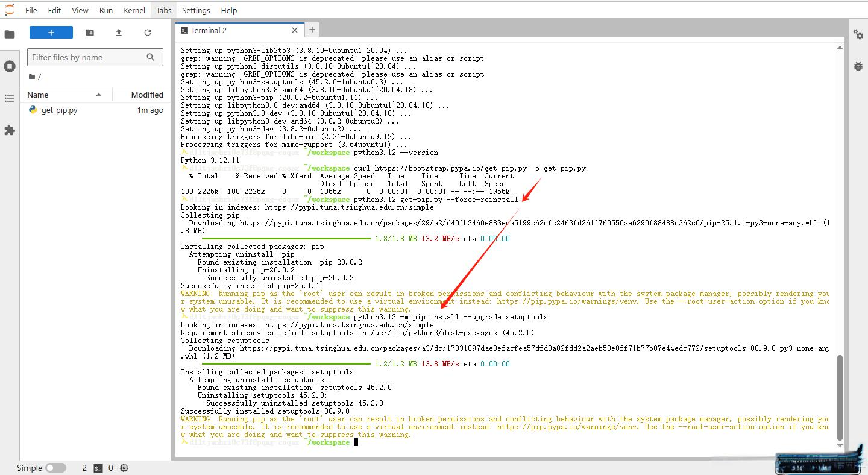Image resolution: width=868 pixels, height=475 pixels.
Task: Click the Upload Files icon
Action: click(x=119, y=33)
